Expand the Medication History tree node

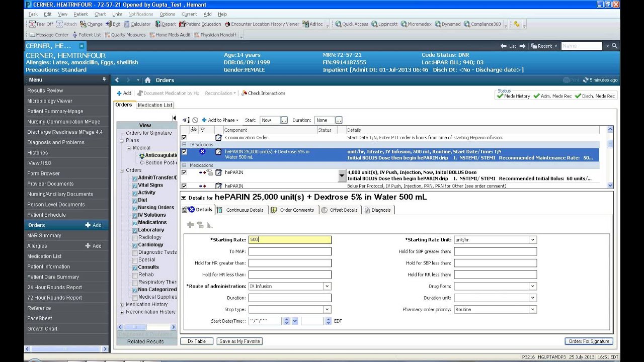tap(122, 305)
